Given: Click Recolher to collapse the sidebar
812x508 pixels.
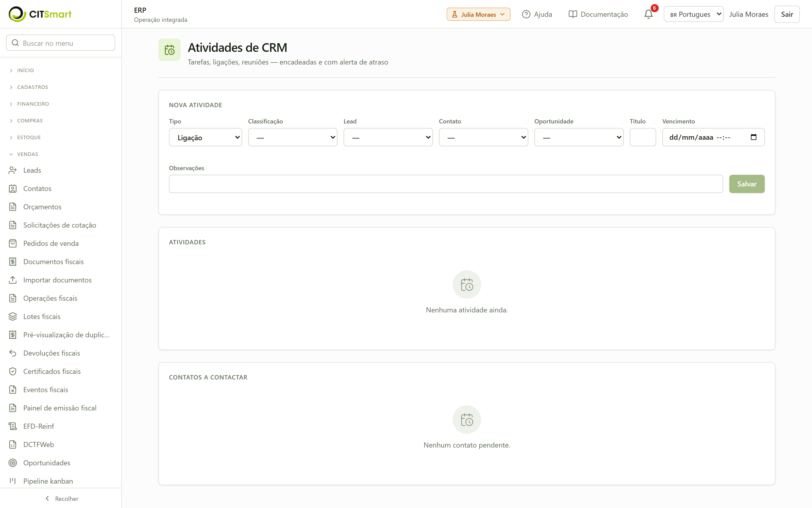Looking at the screenshot, I should tap(62, 499).
